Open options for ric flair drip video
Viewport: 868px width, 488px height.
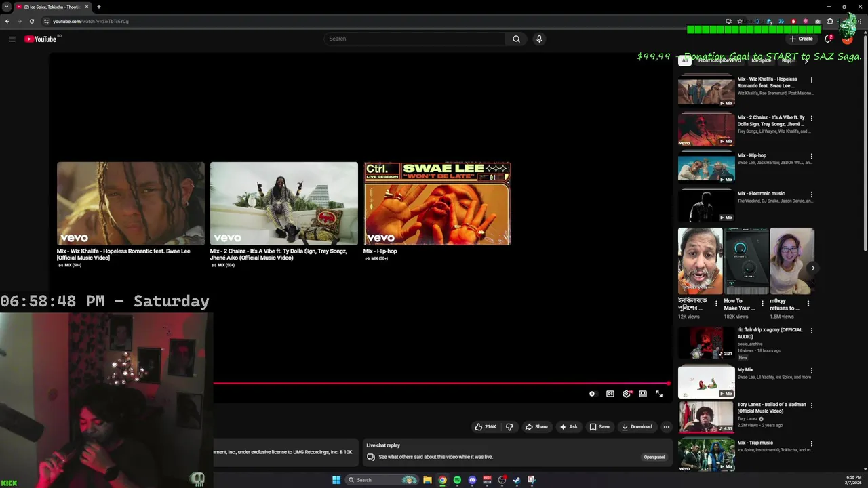tap(812, 331)
